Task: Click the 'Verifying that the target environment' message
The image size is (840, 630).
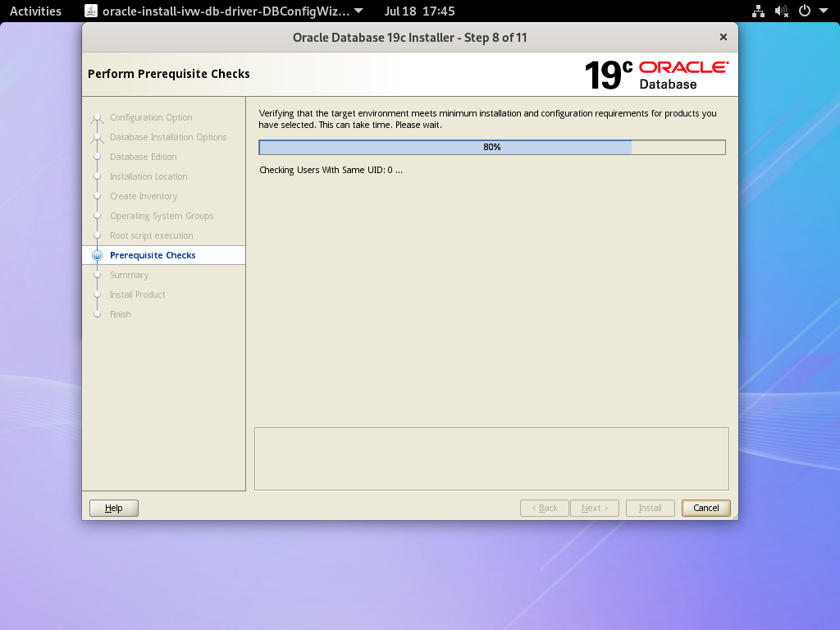Action: (487, 119)
